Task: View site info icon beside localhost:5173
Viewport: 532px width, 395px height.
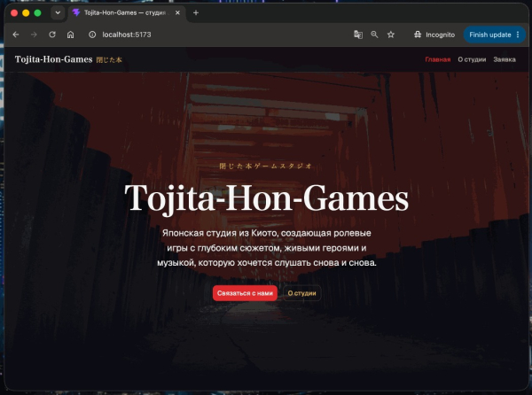Action: 92,35
